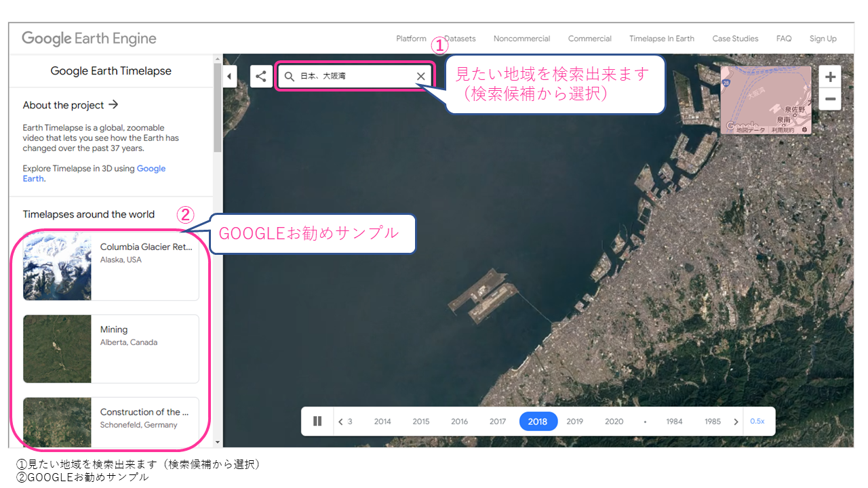
Task: Click the sidebar scrollbar thumb
Action: (x=218, y=108)
